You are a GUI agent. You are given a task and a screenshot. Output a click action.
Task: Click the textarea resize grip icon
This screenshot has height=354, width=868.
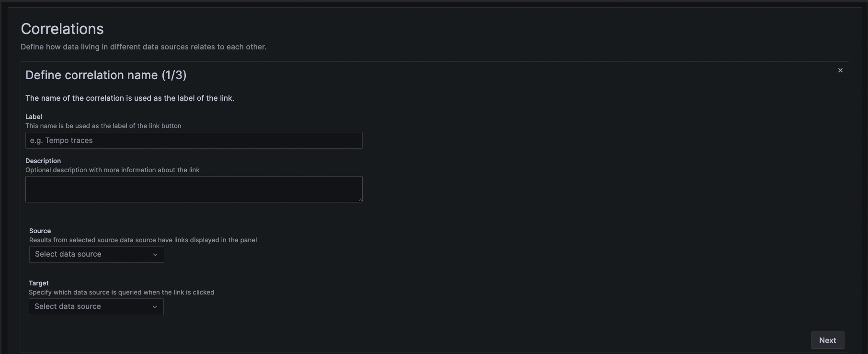click(360, 201)
